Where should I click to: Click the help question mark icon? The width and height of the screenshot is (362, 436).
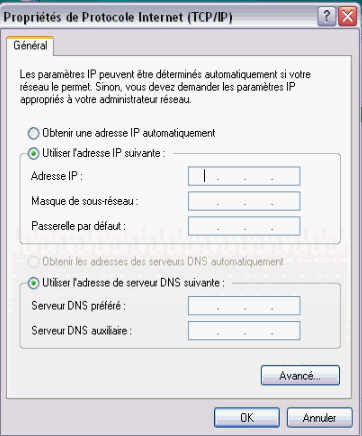[327, 16]
